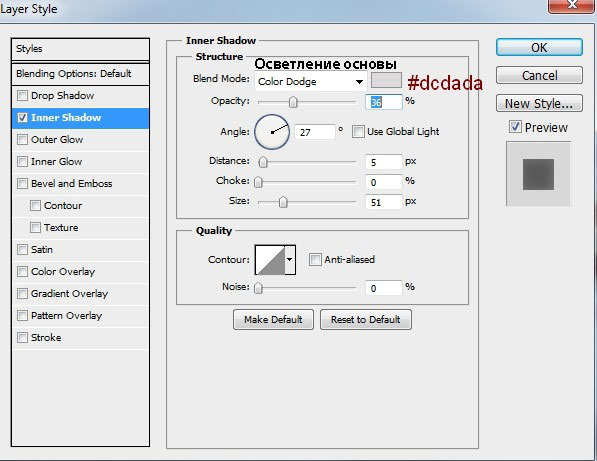Click the Distance value field

pyautogui.click(x=384, y=162)
